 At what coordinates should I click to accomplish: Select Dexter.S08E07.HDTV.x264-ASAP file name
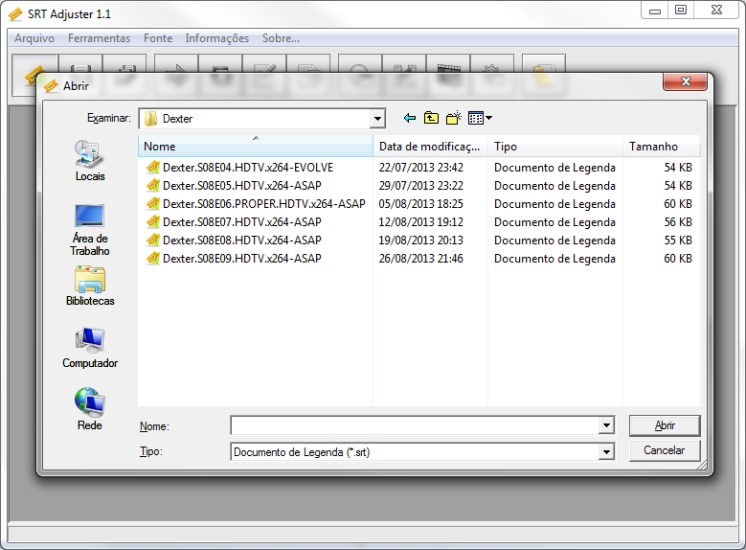coord(242,222)
